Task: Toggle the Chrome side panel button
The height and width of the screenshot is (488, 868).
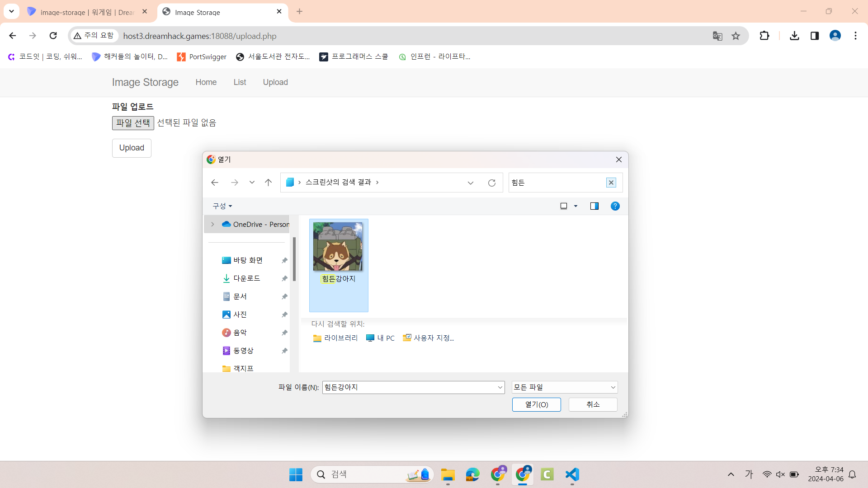Action: [x=815, y=36]
